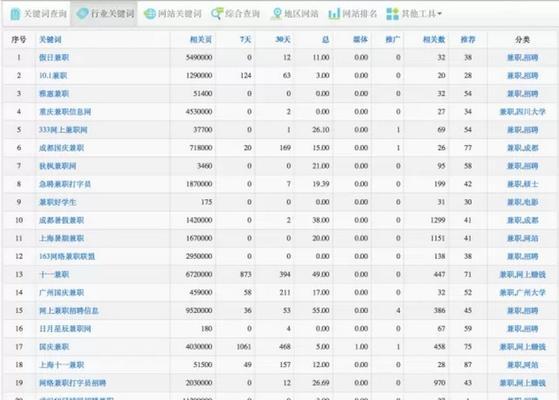Viewport: 559px width, 400px height.
Task: Select the 推荐 value 87
Action: pos(468,365)
